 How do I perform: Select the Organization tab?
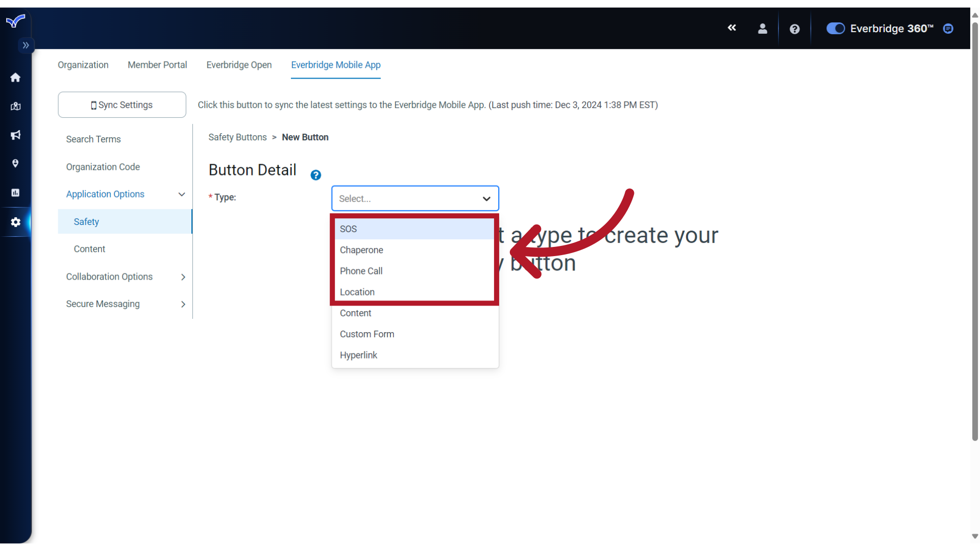tap(83, 65)
